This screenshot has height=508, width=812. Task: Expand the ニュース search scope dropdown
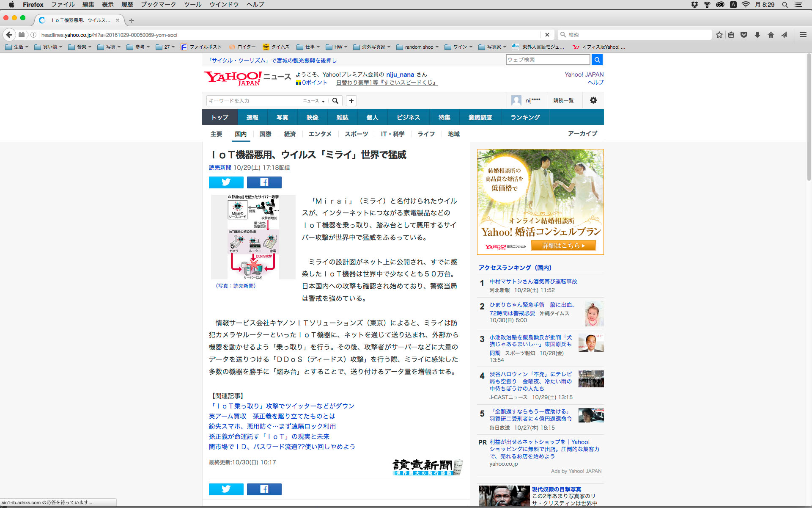[314, 101]
